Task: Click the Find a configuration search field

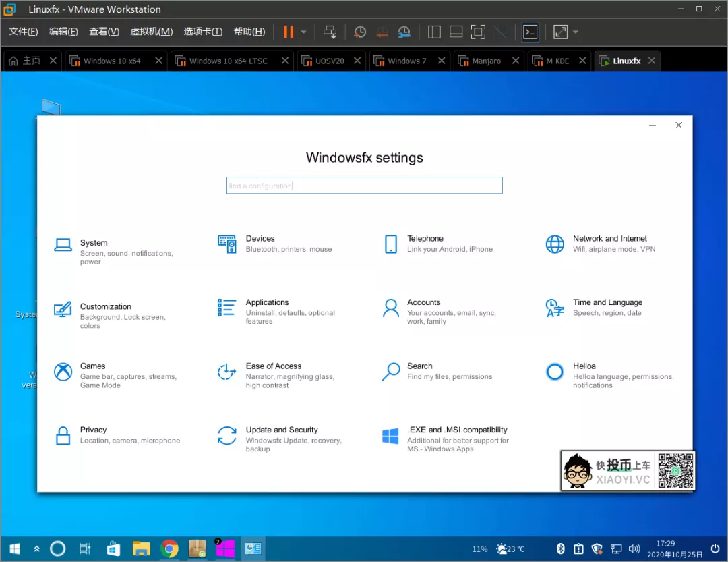Action: (x=364, y=186)
